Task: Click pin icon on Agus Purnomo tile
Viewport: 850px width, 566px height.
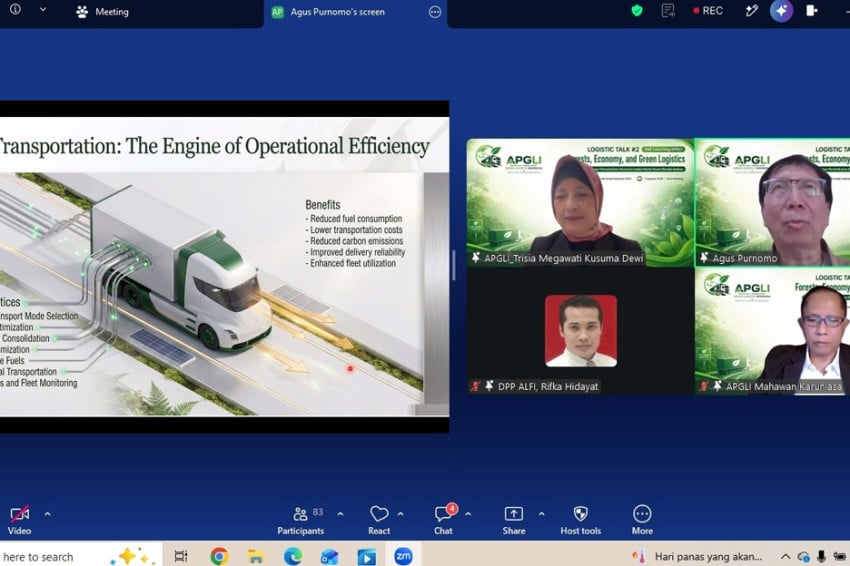Action: [x=704, y=258]
